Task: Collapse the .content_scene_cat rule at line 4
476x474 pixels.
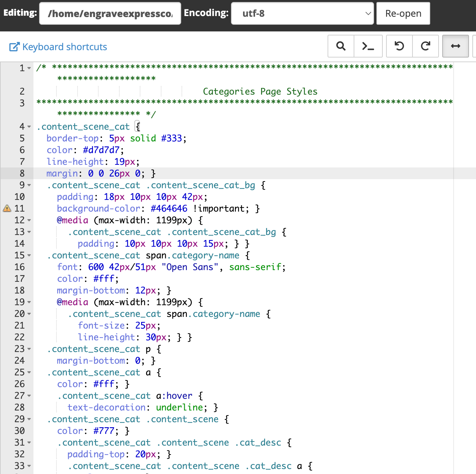Action: [x=29, y=127]
